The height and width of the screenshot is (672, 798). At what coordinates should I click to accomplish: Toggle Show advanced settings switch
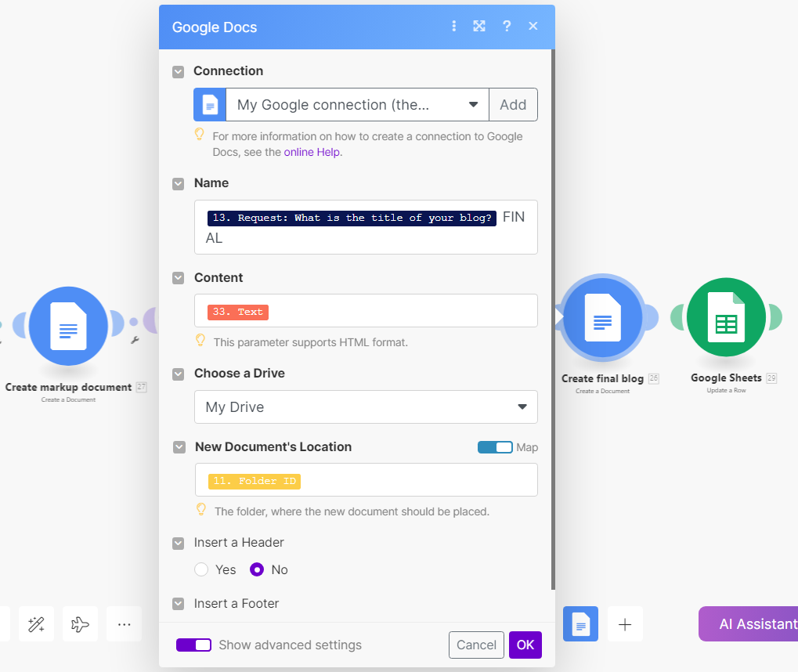193,645
